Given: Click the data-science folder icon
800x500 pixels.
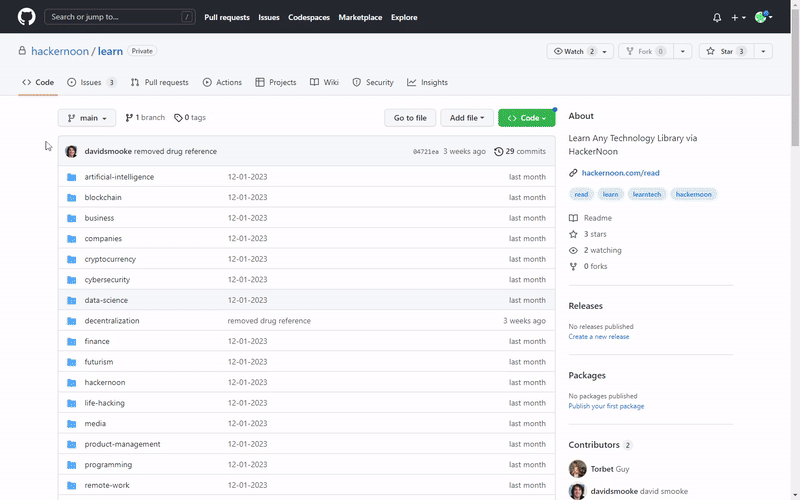Looking at the screenshot, I should [x=71, y=301].
